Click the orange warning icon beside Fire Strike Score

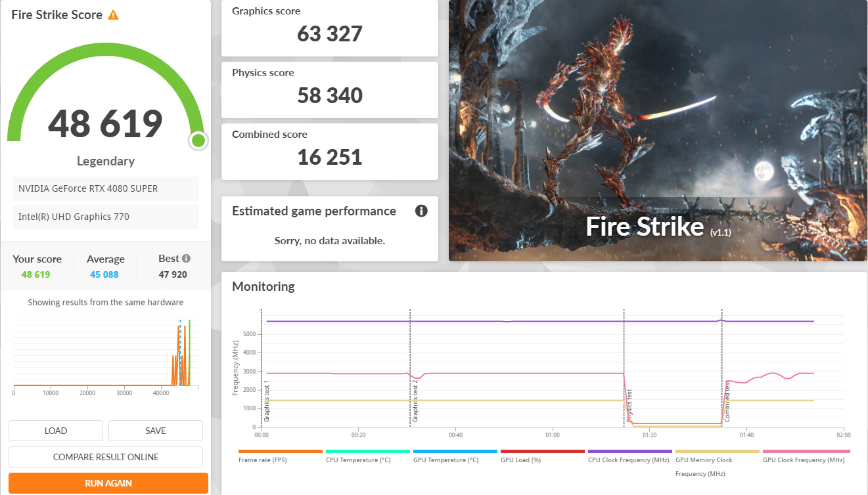[x=113, y=14]
